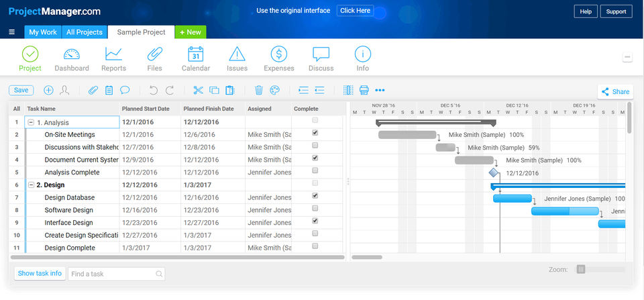Undo the last action

(x=153, y=91)
